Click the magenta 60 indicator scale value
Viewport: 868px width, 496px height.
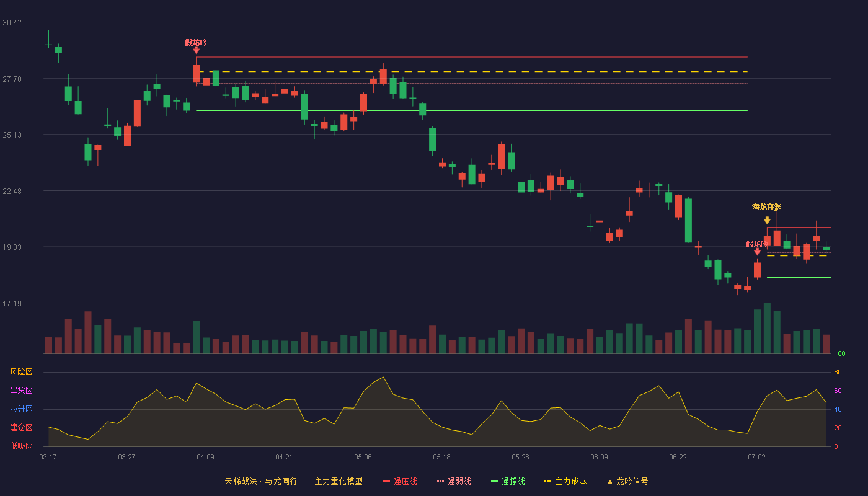[838, 391]
